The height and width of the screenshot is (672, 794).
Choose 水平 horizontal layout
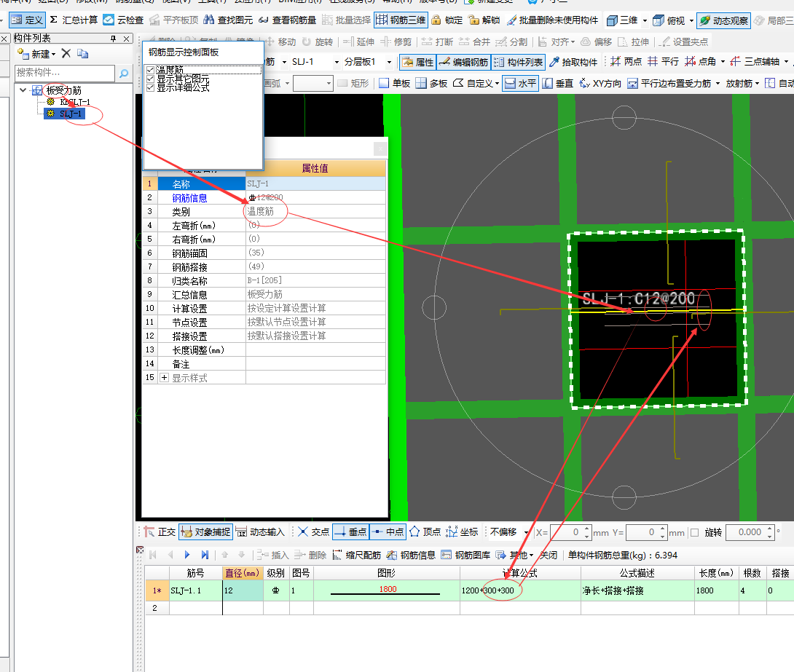point(521,84)
